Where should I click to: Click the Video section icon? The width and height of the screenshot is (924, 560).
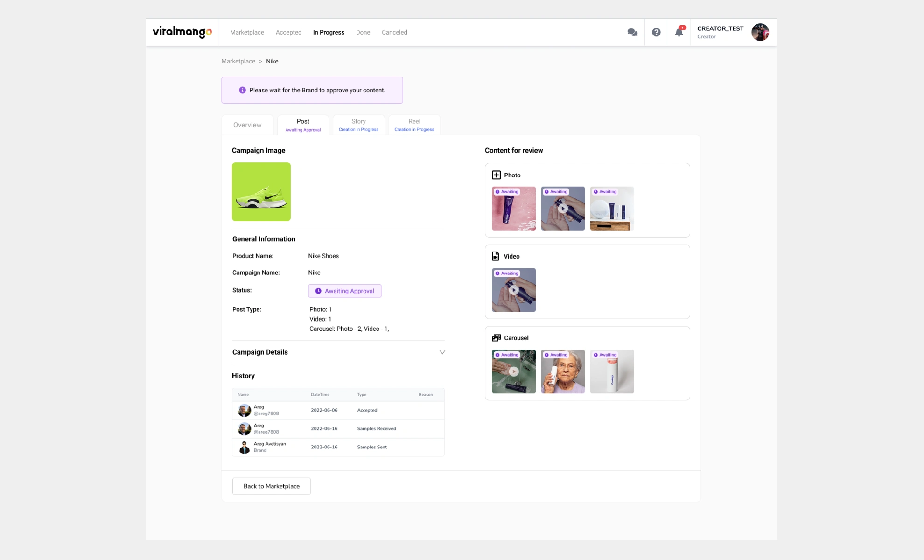[x=496, y=256]
